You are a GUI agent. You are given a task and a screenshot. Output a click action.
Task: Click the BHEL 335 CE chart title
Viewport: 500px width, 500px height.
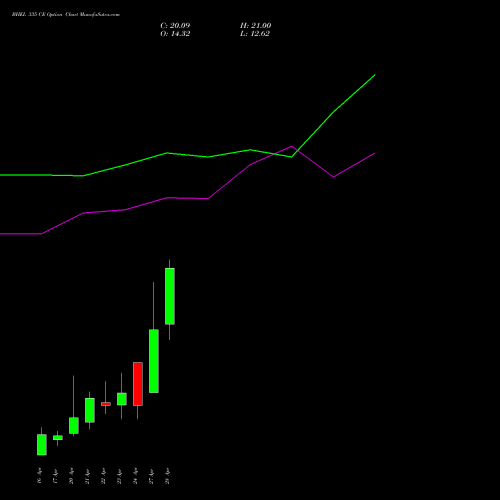(66, 15)
